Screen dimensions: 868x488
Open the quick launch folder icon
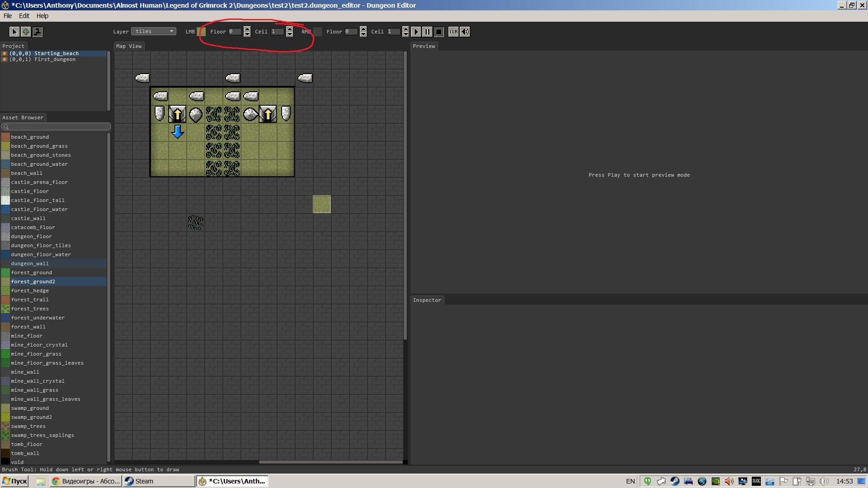tap(41, 481)
